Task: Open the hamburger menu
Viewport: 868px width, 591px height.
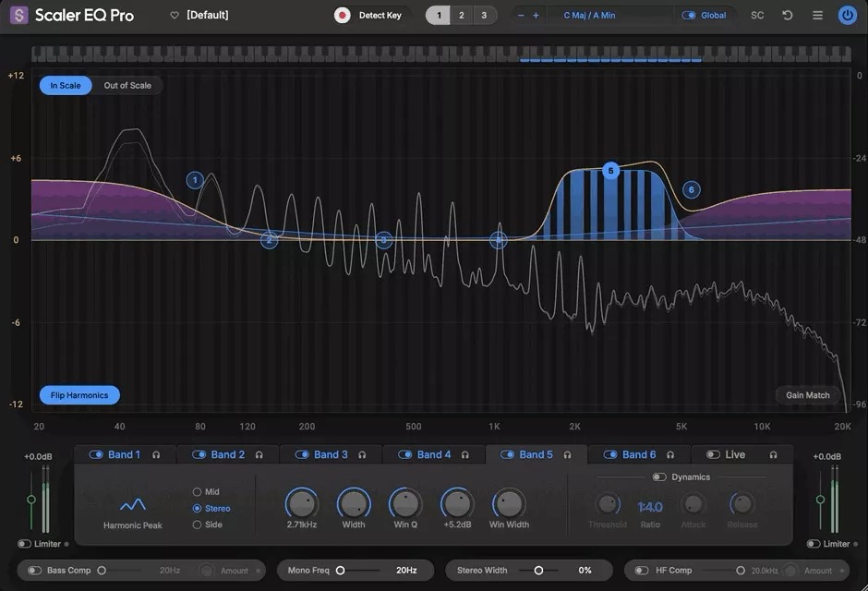Action: pos(817,16)
